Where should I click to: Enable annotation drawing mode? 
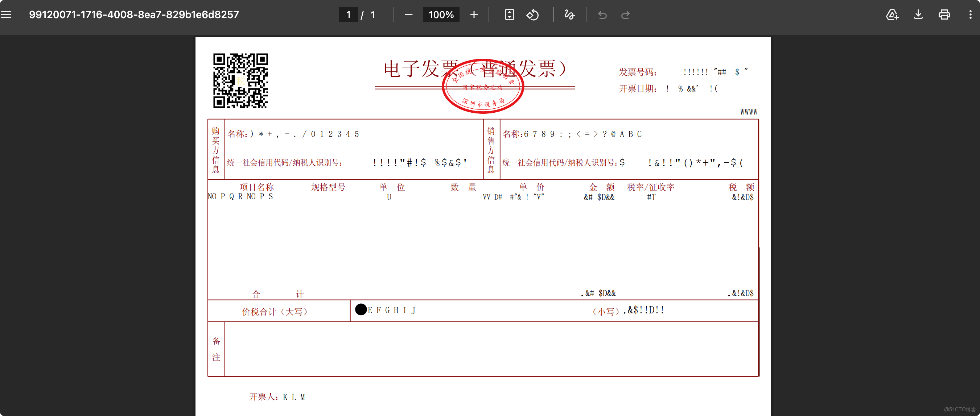tap(569, 15)
